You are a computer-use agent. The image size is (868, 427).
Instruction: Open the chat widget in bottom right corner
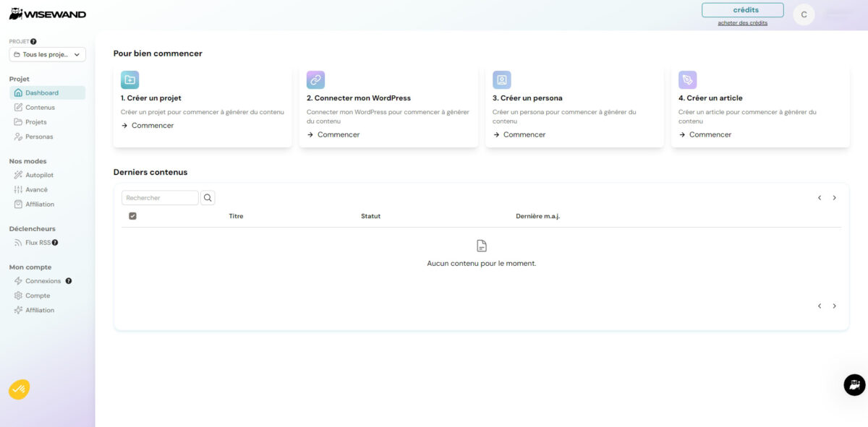[854, 385]
